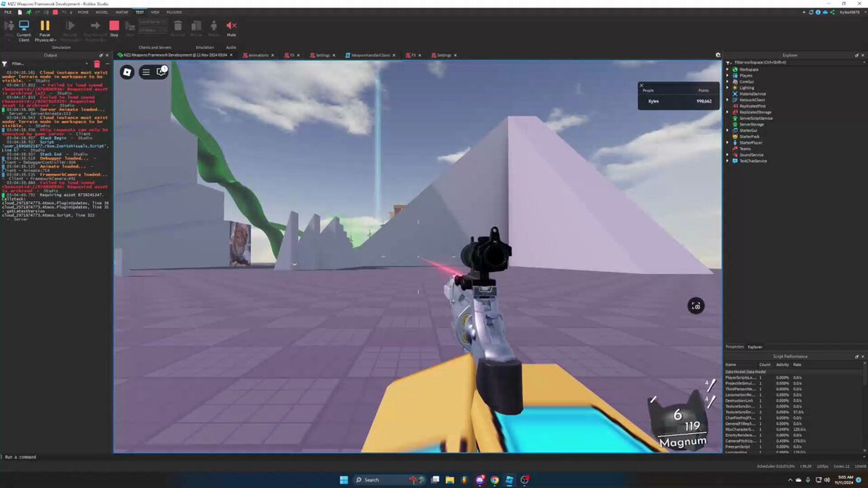Open Google Chrome from the Windows taskbar

pyautogui.click(x=495, y=479)
